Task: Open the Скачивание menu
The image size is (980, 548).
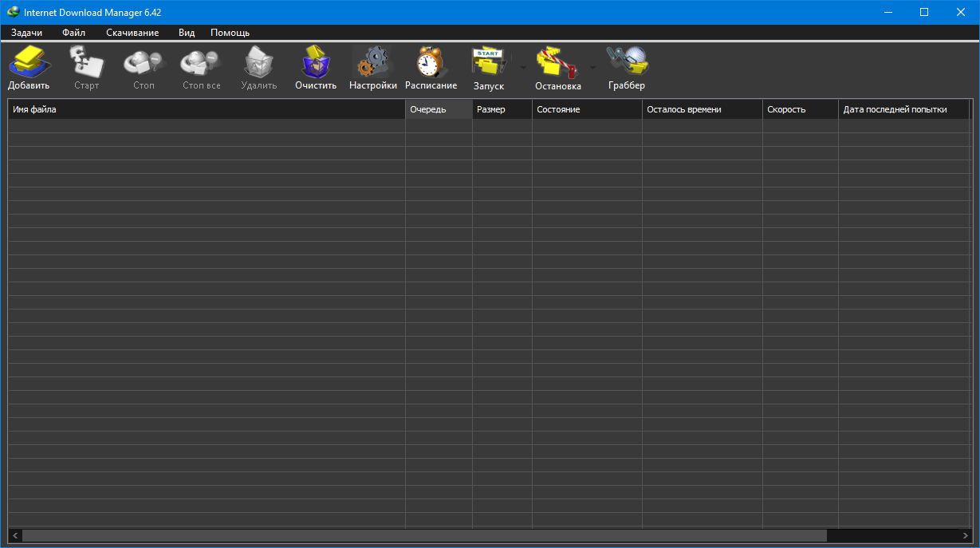Action: coord(132,33)
